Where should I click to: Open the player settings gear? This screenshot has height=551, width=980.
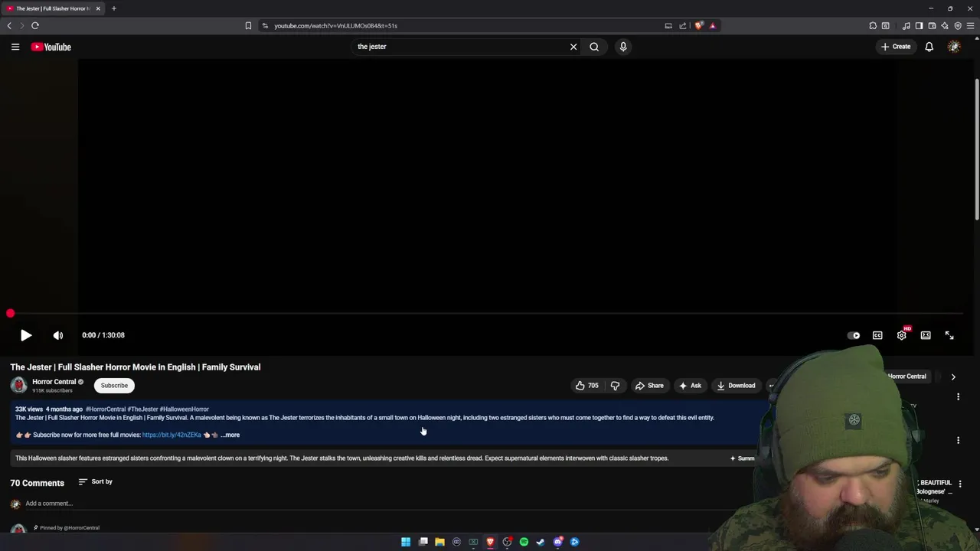click(x=902, y=335)
